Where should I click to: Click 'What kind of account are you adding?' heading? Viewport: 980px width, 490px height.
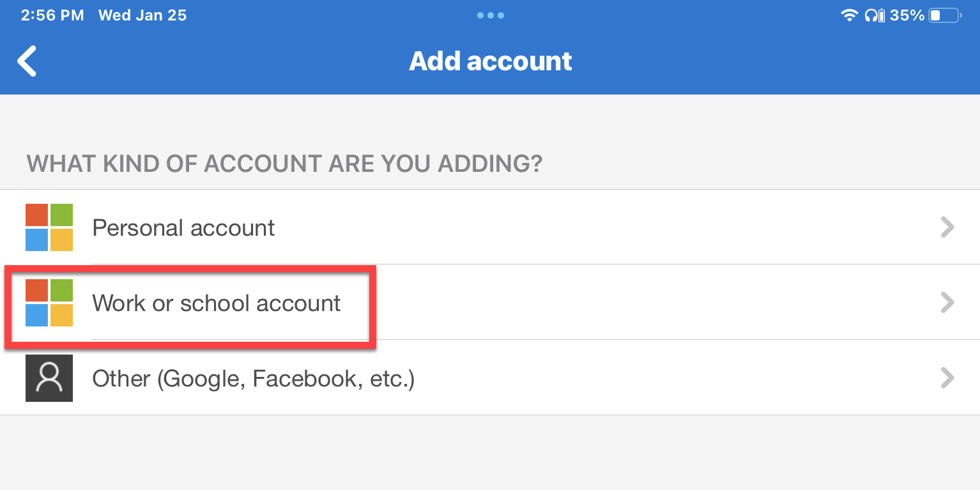(x=284, y=164)
